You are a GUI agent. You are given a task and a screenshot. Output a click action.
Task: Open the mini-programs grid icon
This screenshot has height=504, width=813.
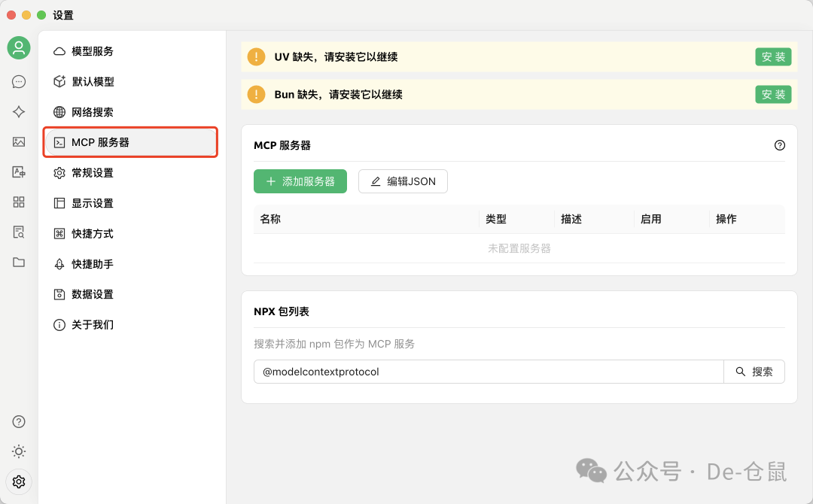pos(18,202)
